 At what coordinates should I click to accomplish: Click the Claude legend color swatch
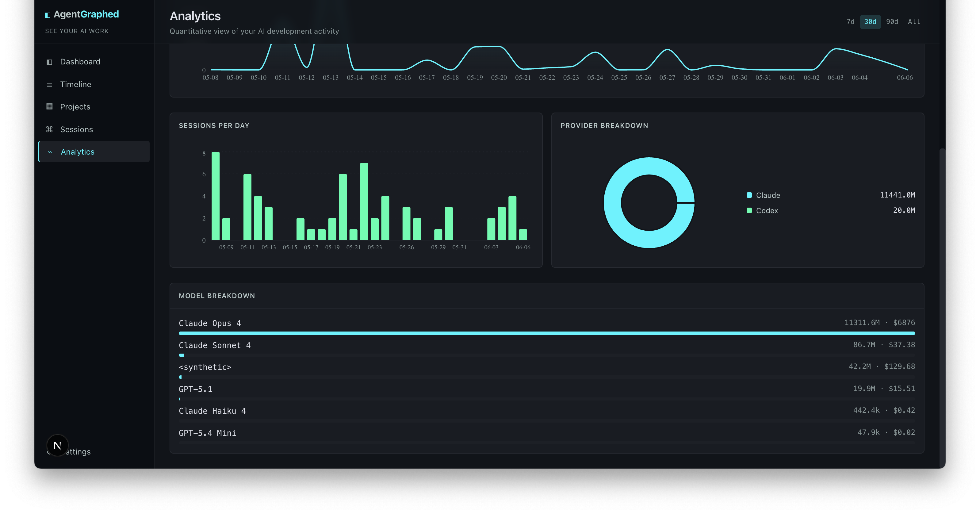coord(749,195)
